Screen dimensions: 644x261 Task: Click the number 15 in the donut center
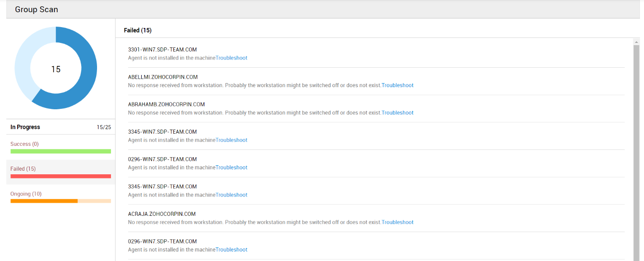[x=56, y=69]
